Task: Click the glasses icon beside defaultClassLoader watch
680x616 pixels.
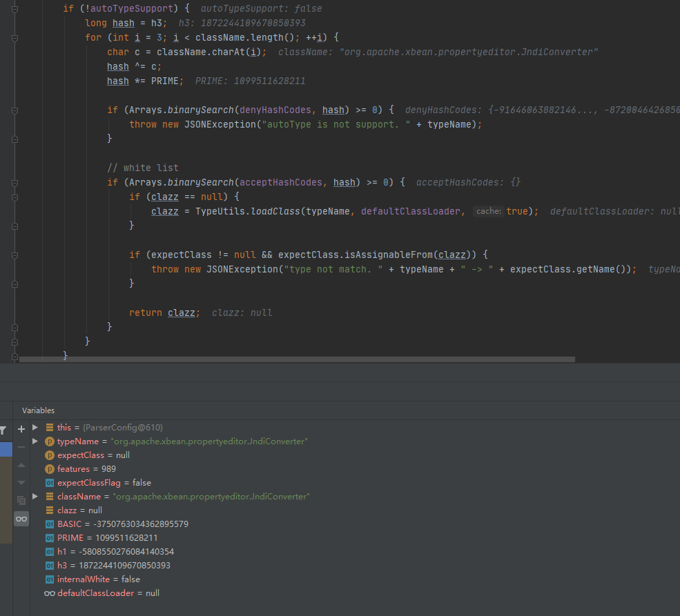Action: coord(49,593)
